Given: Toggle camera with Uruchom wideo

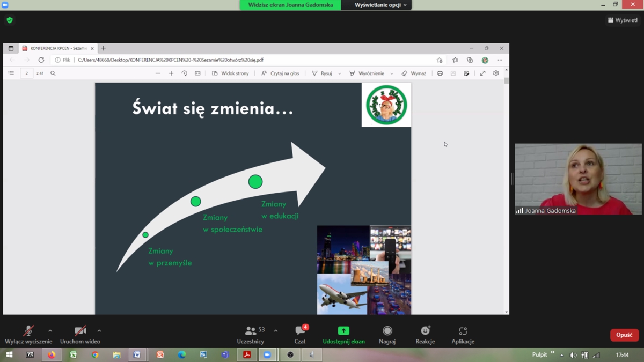Looking at the screenshot, I should [80, 331].
